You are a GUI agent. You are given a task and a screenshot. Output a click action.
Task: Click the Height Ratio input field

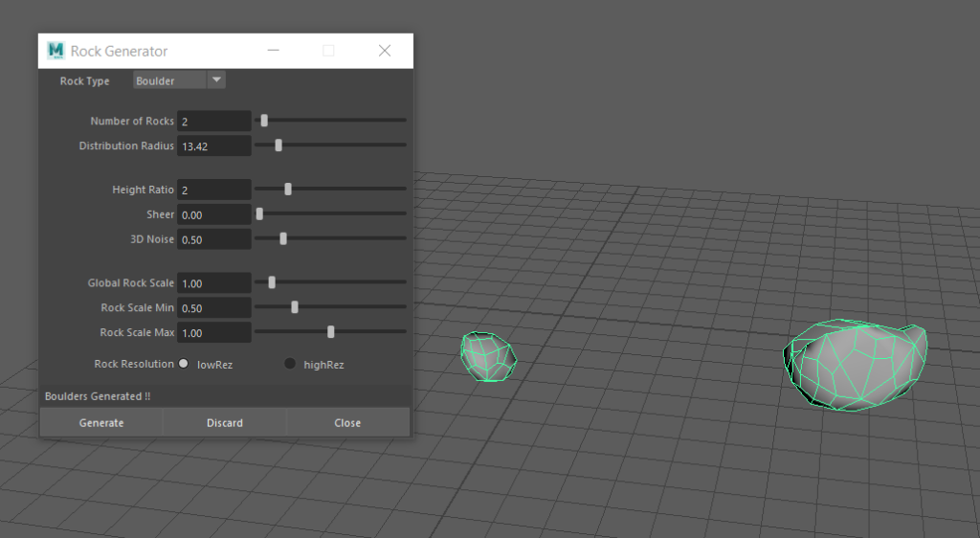tap(213, 190)
